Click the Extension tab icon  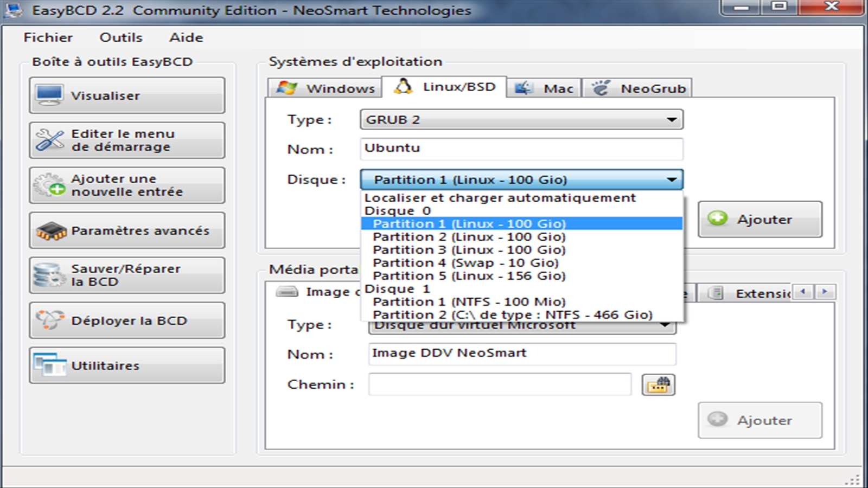pos(716,293)
